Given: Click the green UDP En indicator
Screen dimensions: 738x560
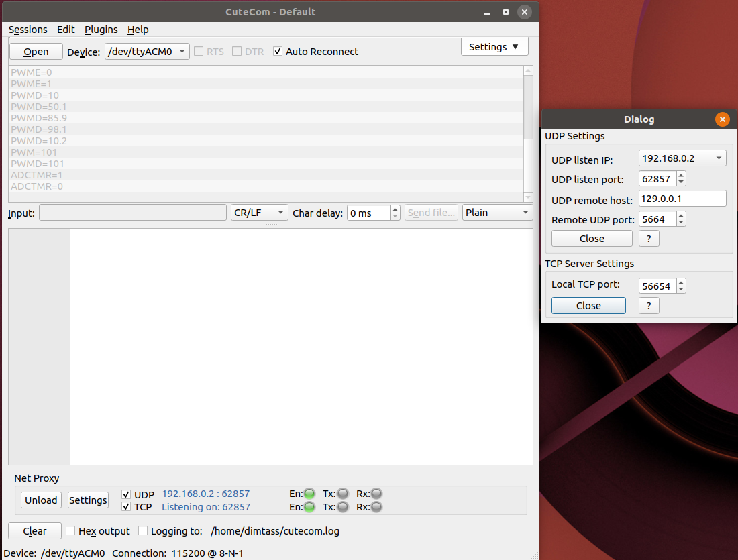Looking at the screenshot, I should (x=311, y=494).
